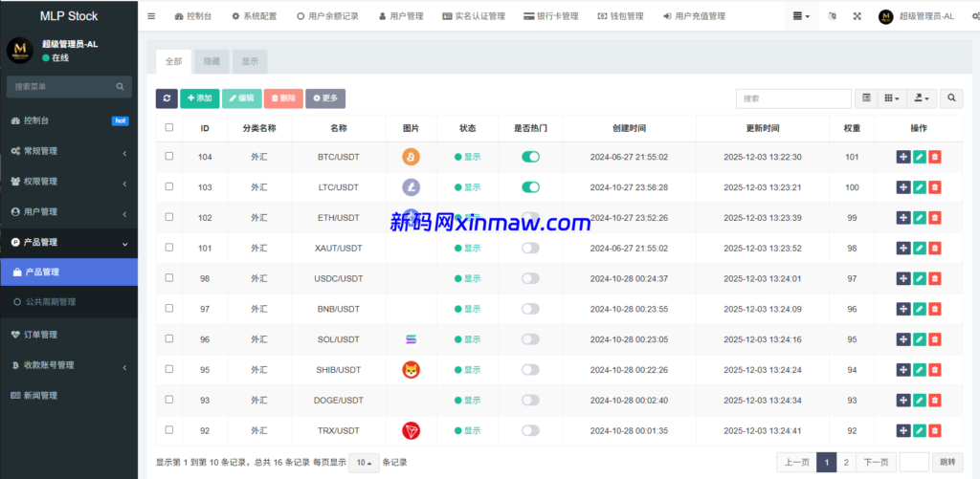Click the delete trash icon for BNB/USDT row
The height and width of the screenshot is (479, 980).
tap(934, 309)
